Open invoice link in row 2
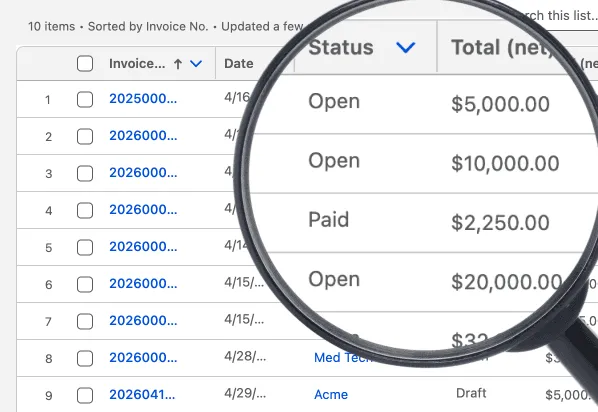The height and width of the screenshot is (412, 598). click(x=143, y=135)
